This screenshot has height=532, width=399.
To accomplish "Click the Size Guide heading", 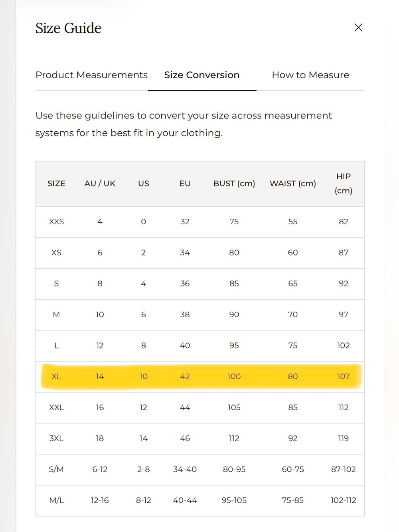I will (x=69, y=28).
